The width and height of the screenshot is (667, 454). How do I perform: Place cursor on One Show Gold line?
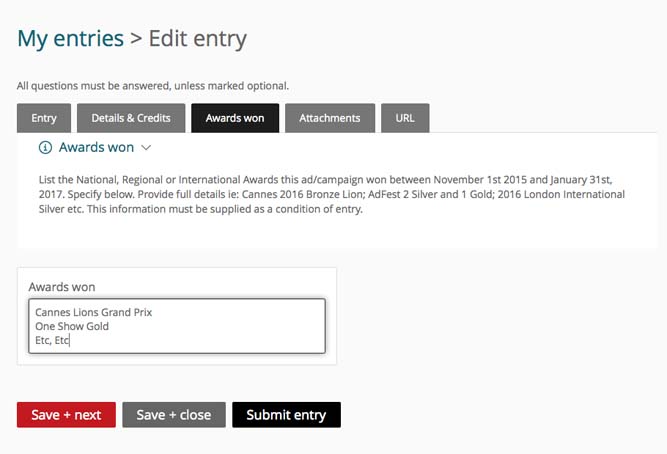72,326
